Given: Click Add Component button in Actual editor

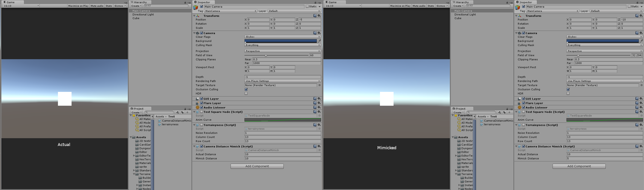Looking at the screenshot, I should 257,166.
